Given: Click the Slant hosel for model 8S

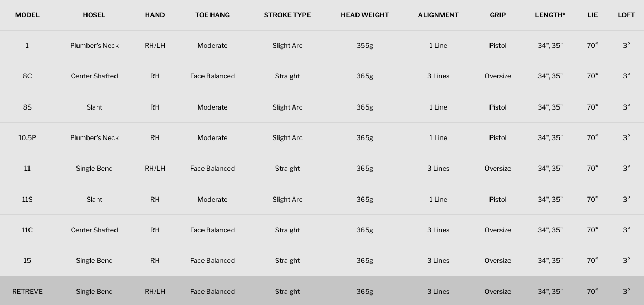Looking at the screenshot, I should point(94,107).
